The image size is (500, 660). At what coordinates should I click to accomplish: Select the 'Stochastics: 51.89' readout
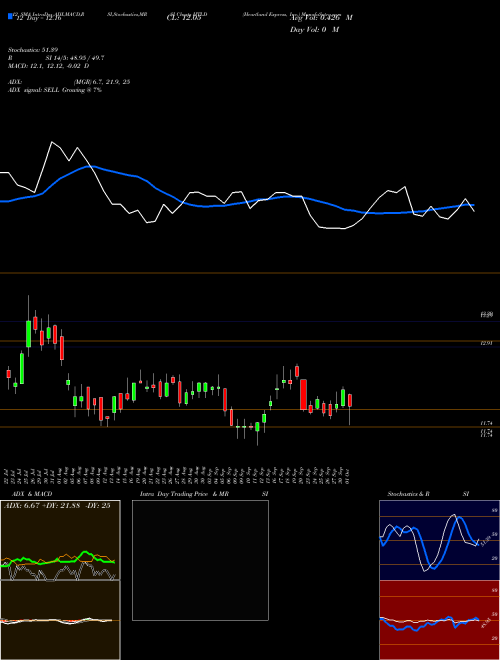tap(32, 50)
